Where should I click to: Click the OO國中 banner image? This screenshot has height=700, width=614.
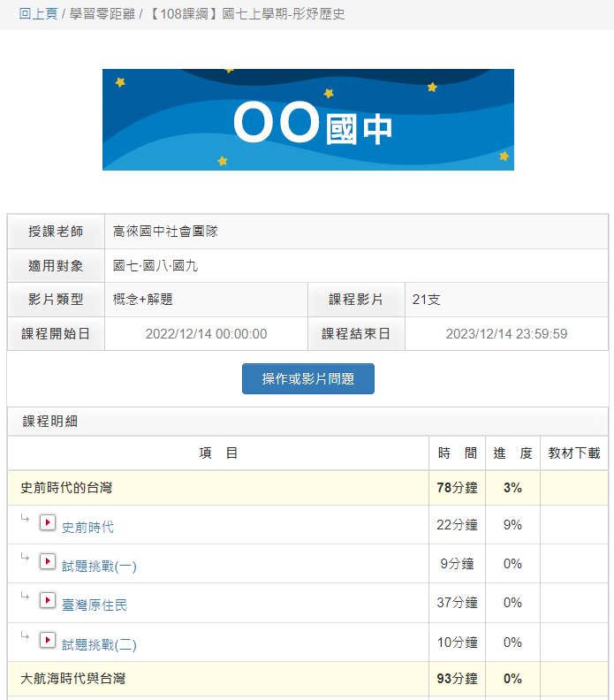coord(307,120)
